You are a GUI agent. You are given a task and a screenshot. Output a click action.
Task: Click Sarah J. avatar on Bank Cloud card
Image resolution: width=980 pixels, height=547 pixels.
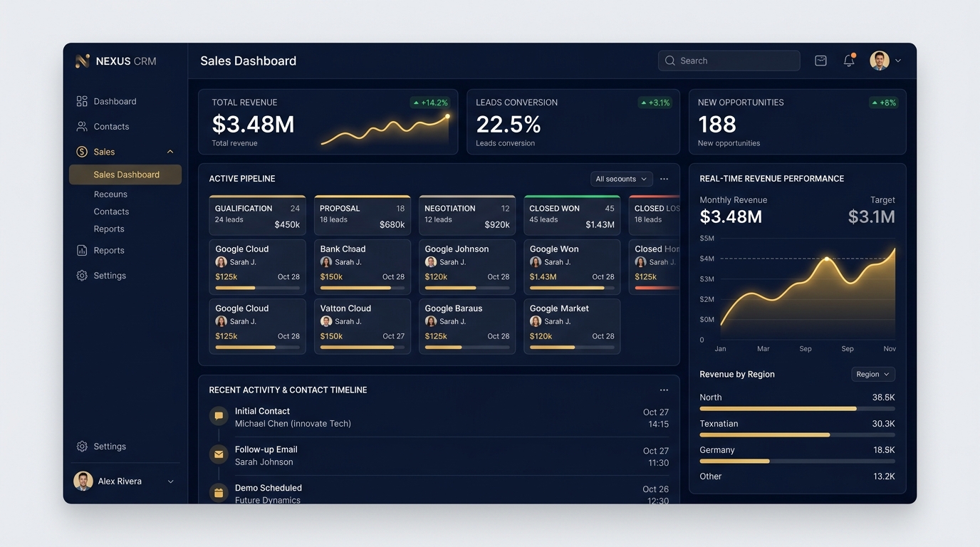(x=326, y=262)
